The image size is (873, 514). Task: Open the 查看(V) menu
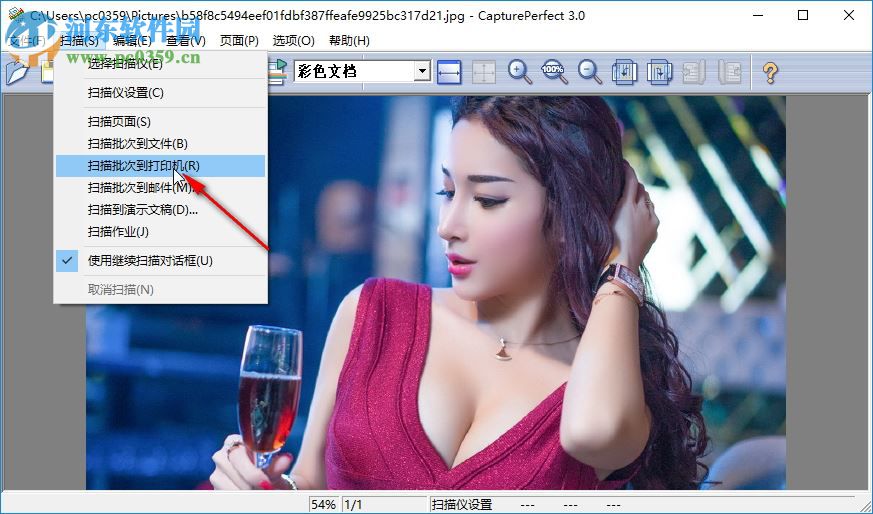(x=186, y=41)
